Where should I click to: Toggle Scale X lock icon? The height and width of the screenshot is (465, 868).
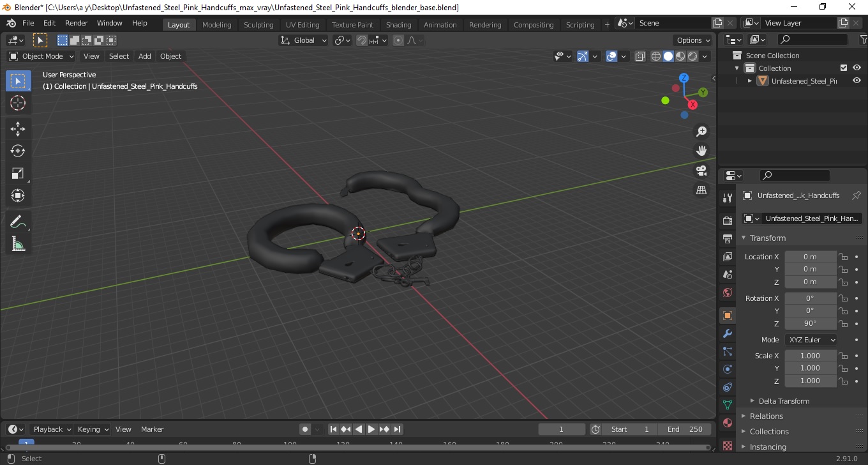click(x=843, y=356)
